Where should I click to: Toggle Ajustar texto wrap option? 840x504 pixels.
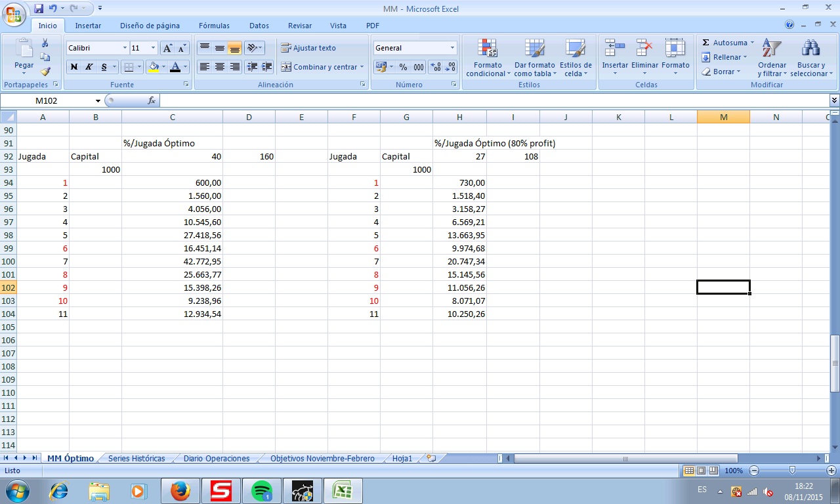coord(308,48)
